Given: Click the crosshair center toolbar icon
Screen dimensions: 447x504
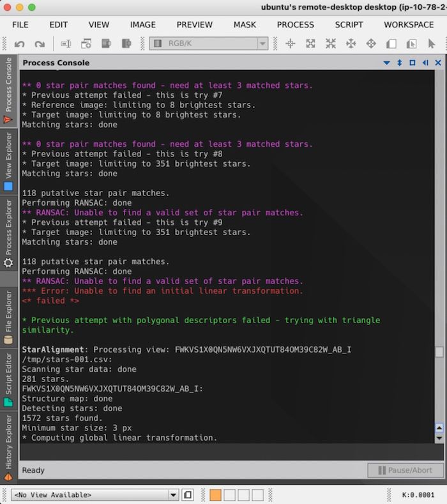Looking at the screenshot, I should [290, 43].
